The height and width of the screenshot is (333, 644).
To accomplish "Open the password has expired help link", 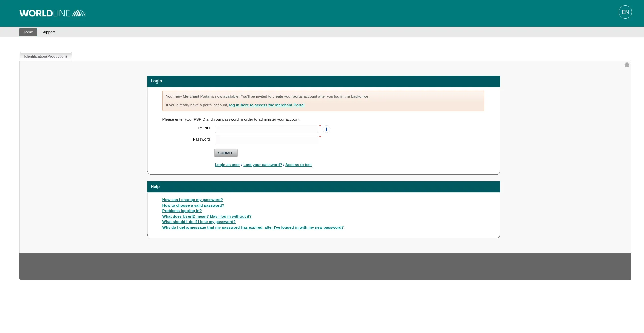I will click(253, 227).
